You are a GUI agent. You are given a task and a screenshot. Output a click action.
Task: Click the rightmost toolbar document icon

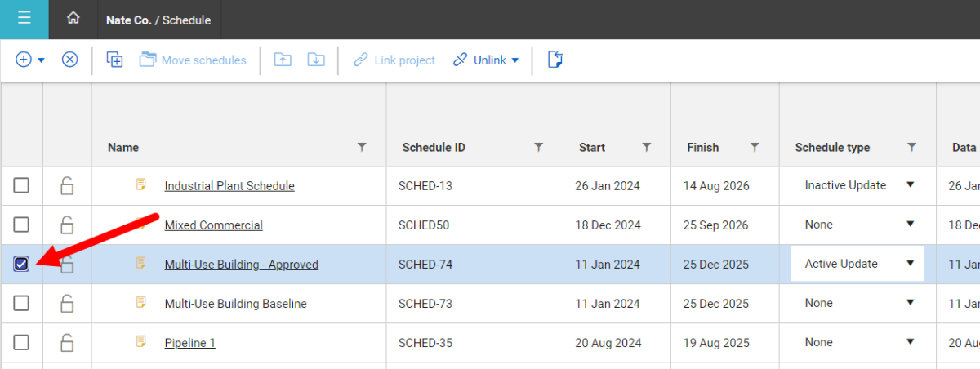(x=555, y=60)
